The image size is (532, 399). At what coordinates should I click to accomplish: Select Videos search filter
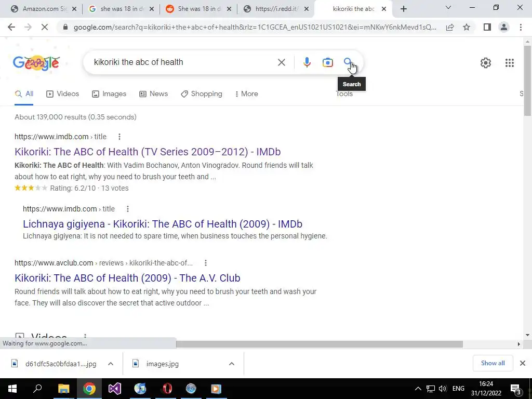coord(62,94)
